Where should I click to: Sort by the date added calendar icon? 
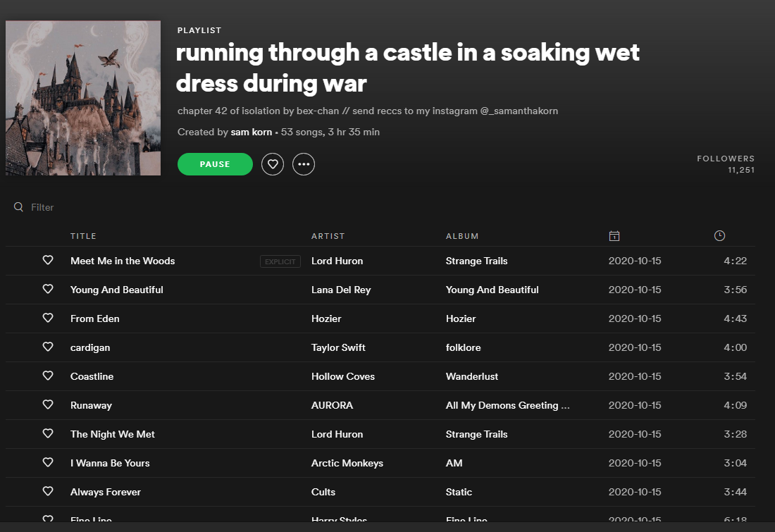[x=614, y=236]
